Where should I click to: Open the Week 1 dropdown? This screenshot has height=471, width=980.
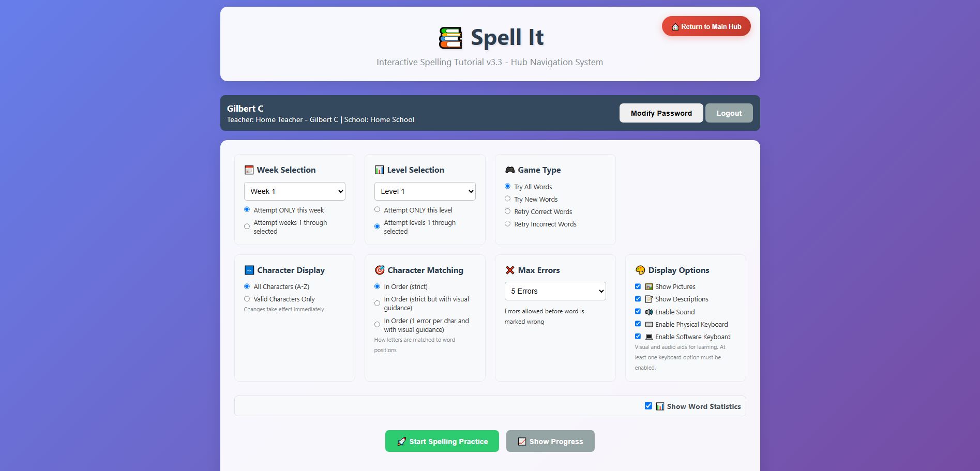[x=294, y=191]
